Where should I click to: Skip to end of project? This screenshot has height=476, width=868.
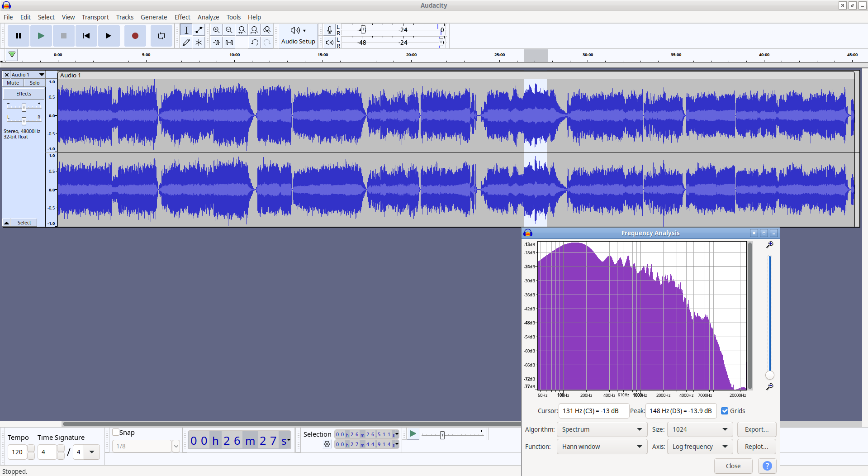point(109,36)
